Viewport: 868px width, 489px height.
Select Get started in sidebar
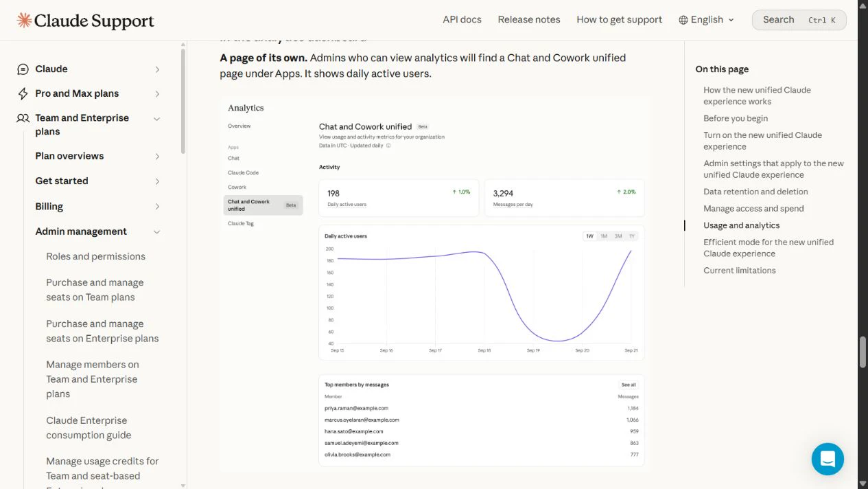[x=62, y=181]
